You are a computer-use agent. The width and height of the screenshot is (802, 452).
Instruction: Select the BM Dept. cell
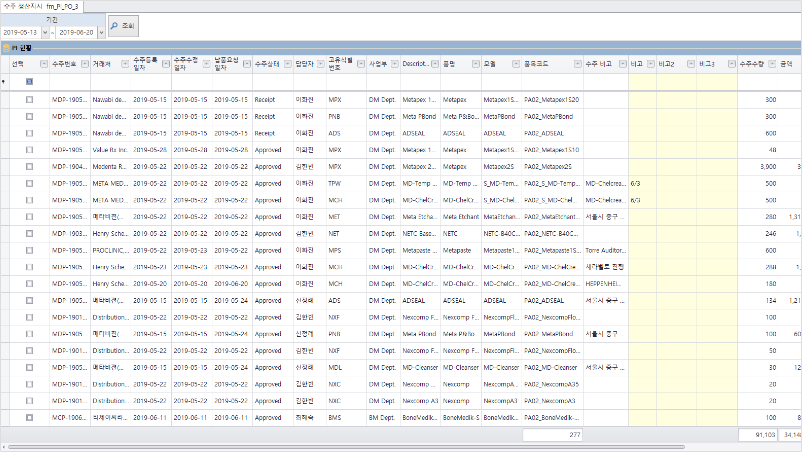coord(382,417)
